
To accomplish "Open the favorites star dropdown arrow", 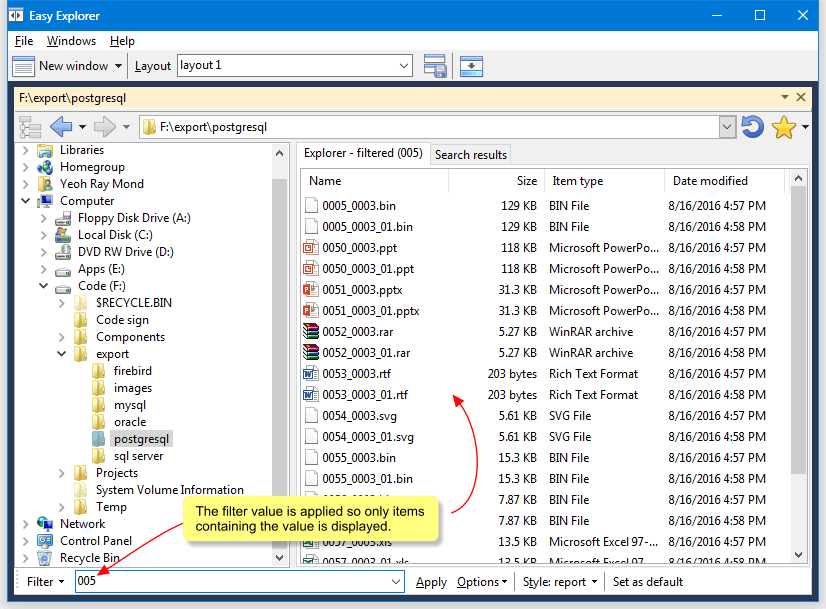I will 805,127.
